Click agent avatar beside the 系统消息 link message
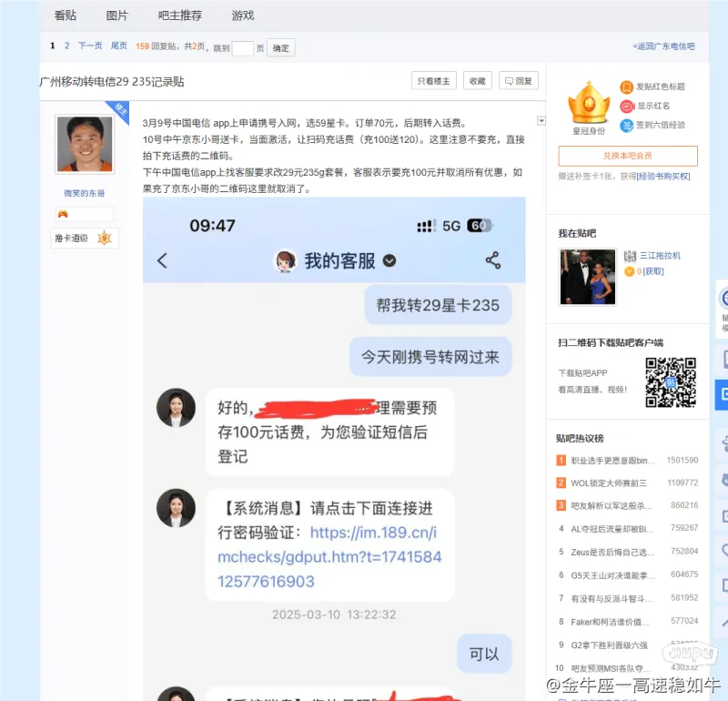 (176, 508)
